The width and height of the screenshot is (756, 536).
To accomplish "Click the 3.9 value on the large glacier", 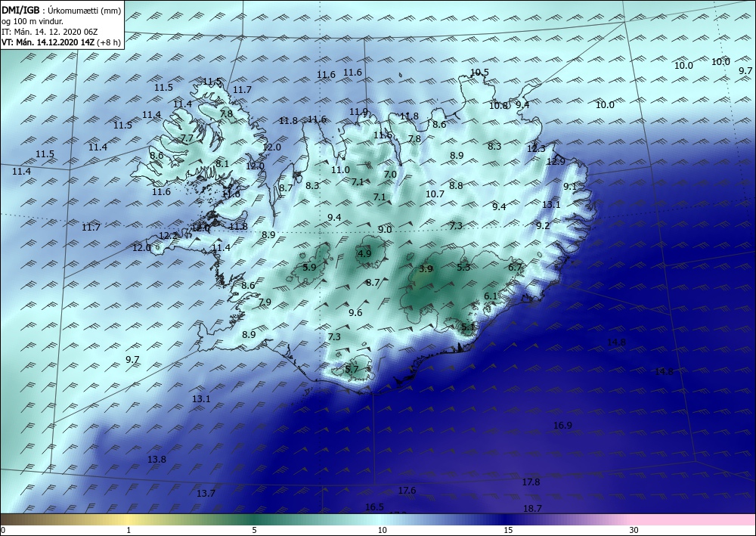I will (426, 269).
